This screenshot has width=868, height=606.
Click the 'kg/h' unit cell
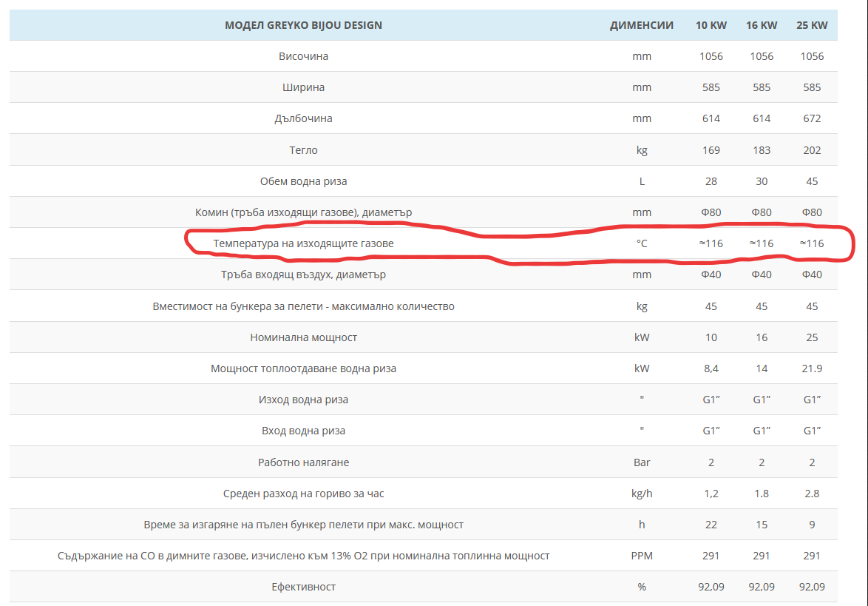[642, 493]
